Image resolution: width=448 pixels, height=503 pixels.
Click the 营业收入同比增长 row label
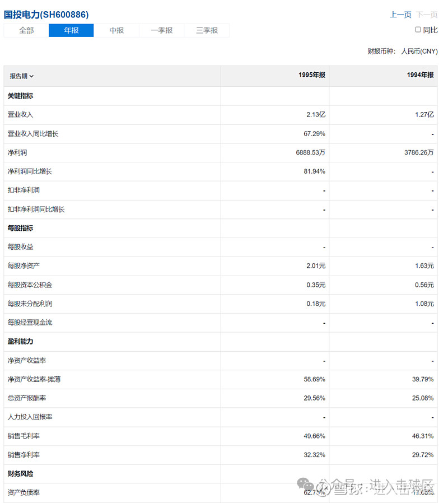point(33,134)
